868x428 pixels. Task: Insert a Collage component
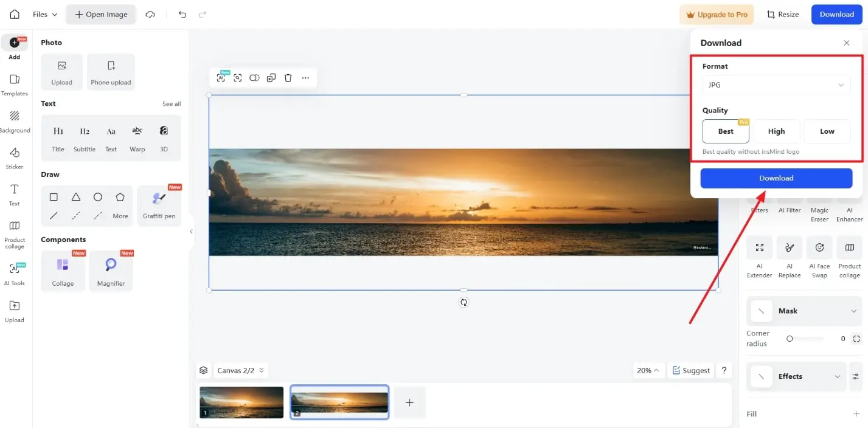[x=63, y=270]
